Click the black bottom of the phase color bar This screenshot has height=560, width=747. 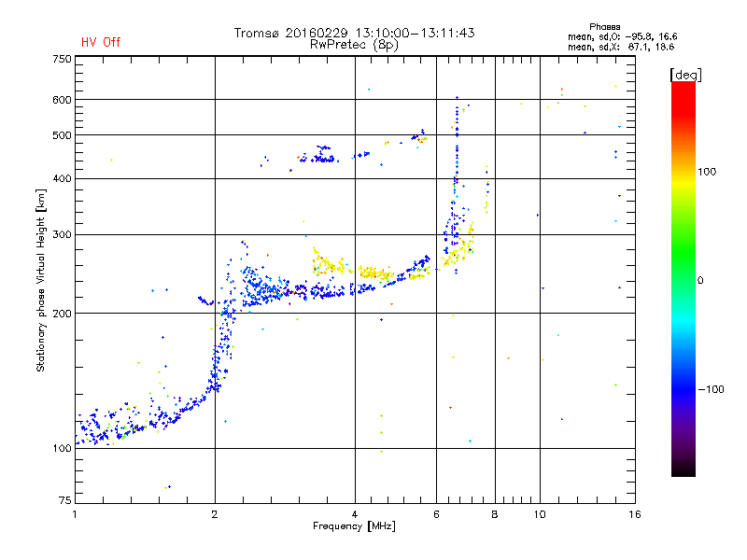(684, 469)
